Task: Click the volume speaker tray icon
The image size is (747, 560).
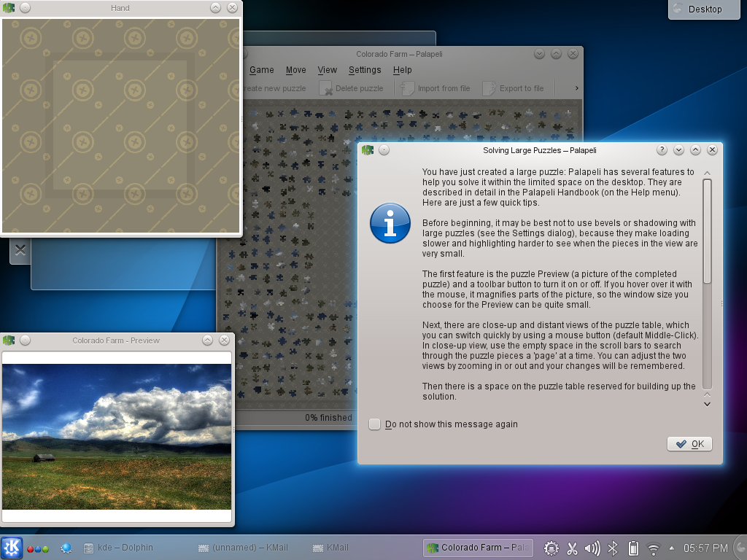Action: [x=592, y=548]
